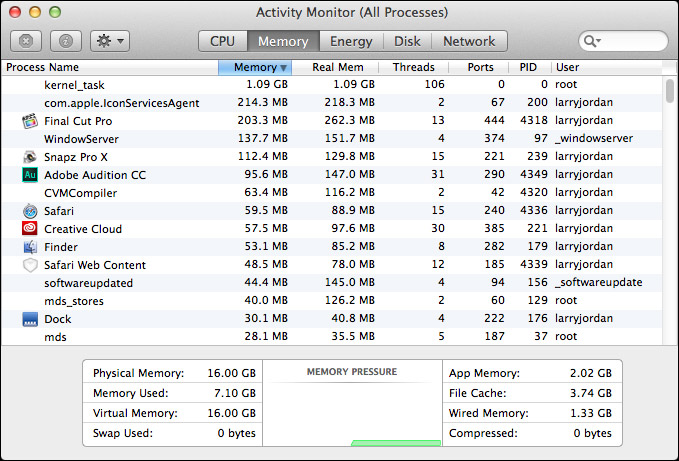The height and width of the screenshot is (461, 679).
Task: Toggle Memory column sort direction arrow
Action: [x=284, y=68]
